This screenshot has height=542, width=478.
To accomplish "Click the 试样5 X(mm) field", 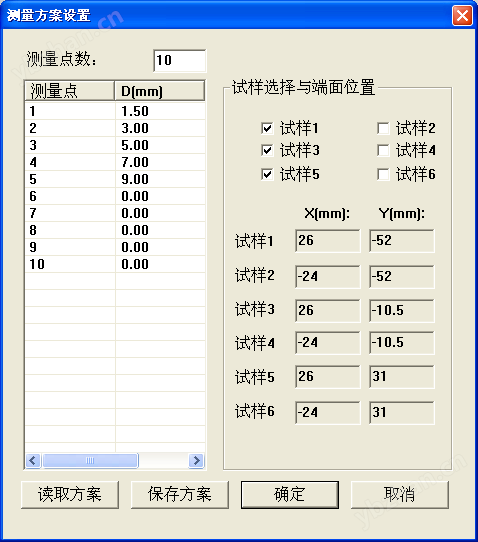I will 328,376.
